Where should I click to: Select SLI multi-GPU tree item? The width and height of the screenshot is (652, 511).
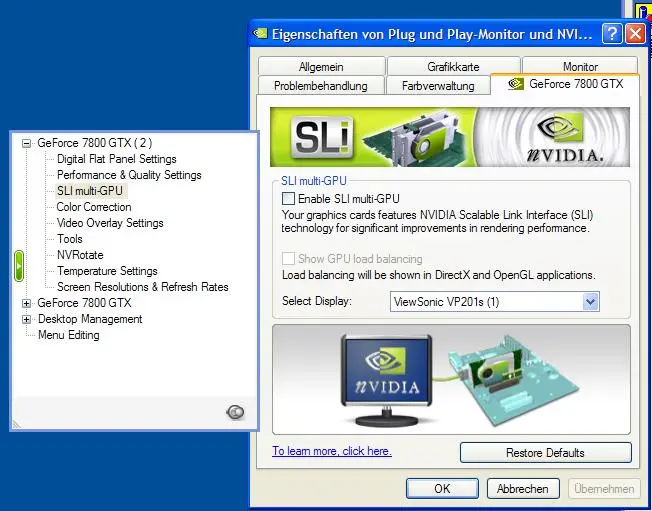tap(90, 191)
